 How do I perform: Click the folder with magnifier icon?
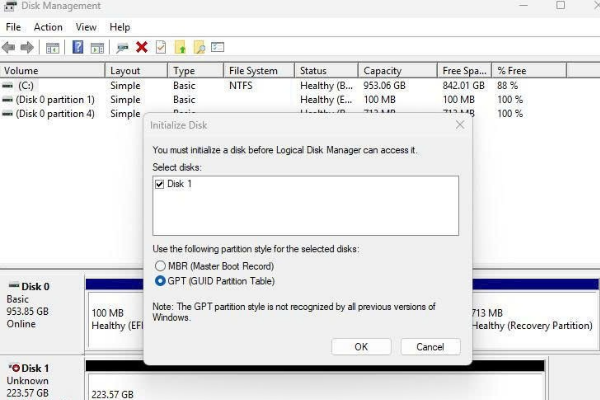[199, 47]
